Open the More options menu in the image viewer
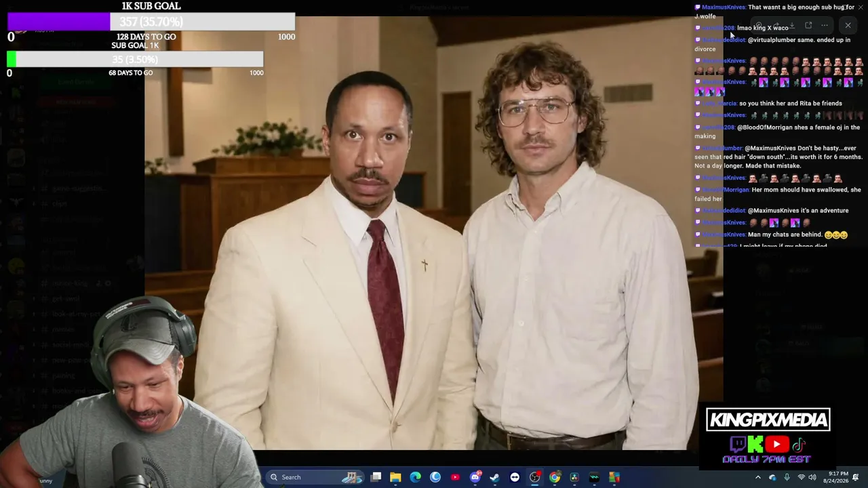This screenshot has height=488, width=868. click(825, 26)
